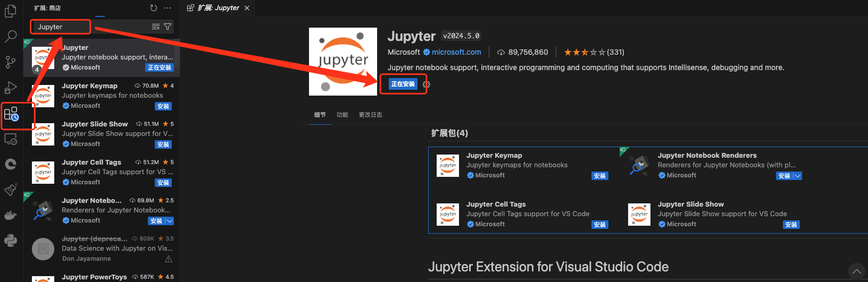This screenshot has width=868, height=282.
Task: Install Jupyter Cell Tags from results list
Action: 163,183
